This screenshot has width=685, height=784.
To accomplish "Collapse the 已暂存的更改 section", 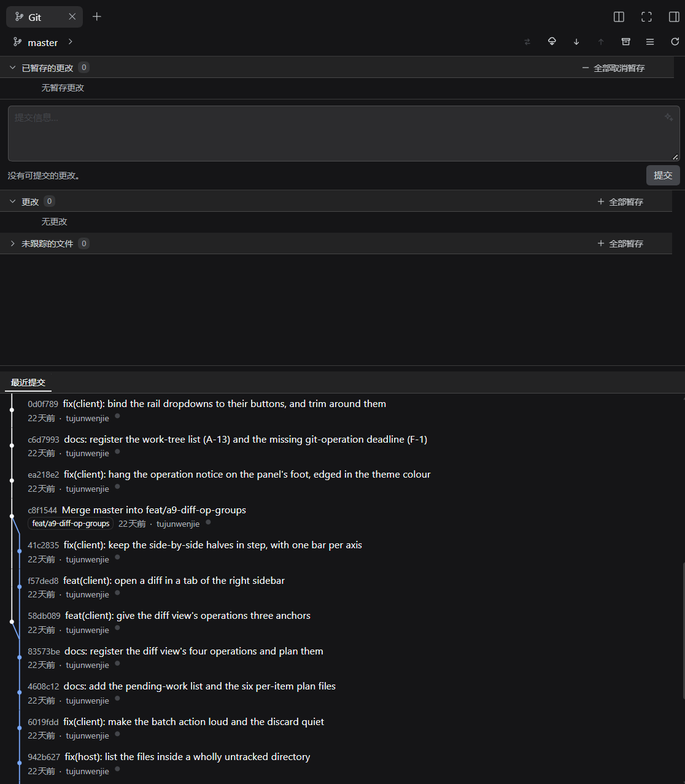I will click(12, 68).
